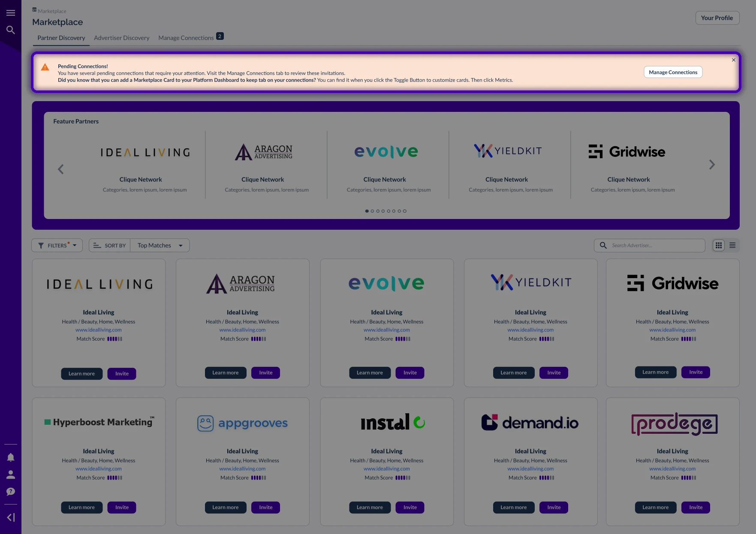Switch to Advertiser Discovery tab

(122, 38)
